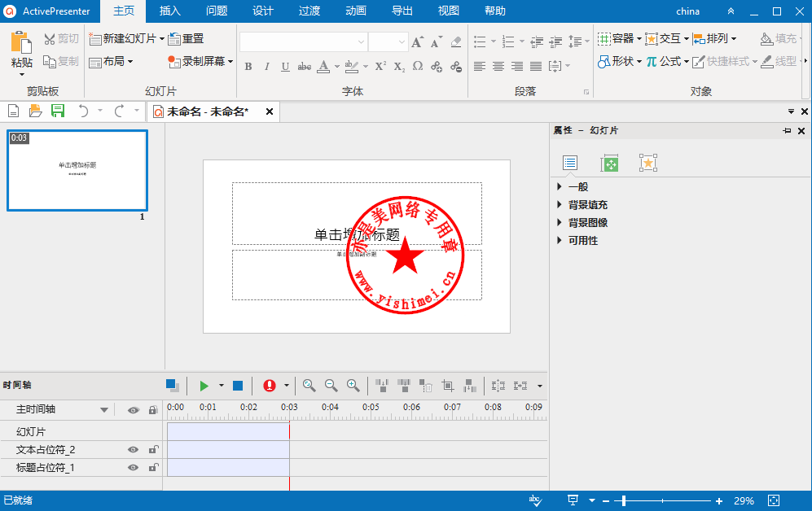This screenshot has width=812, height=511.
Task: Expand the 背景图像 section
Action: click(560, 222)
